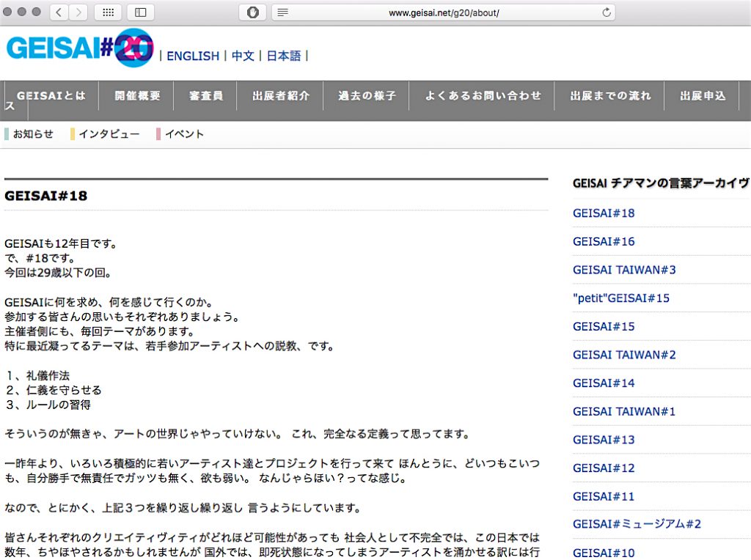Switch language to 中文
Image resolution: width=751 pixels, height=560 pixels.
pos(243,56)
